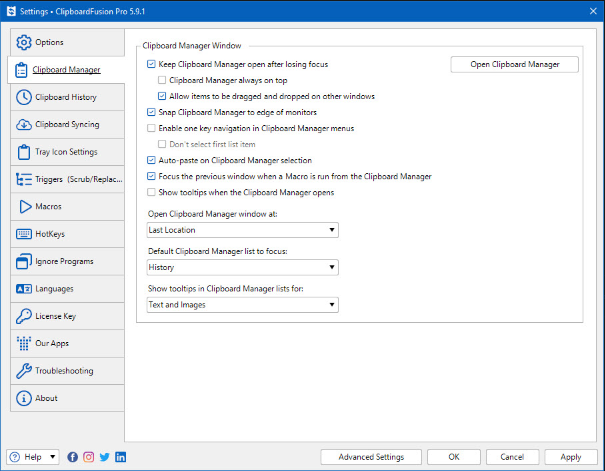Open the LinkedIn link icon

(x=121, y=457)
